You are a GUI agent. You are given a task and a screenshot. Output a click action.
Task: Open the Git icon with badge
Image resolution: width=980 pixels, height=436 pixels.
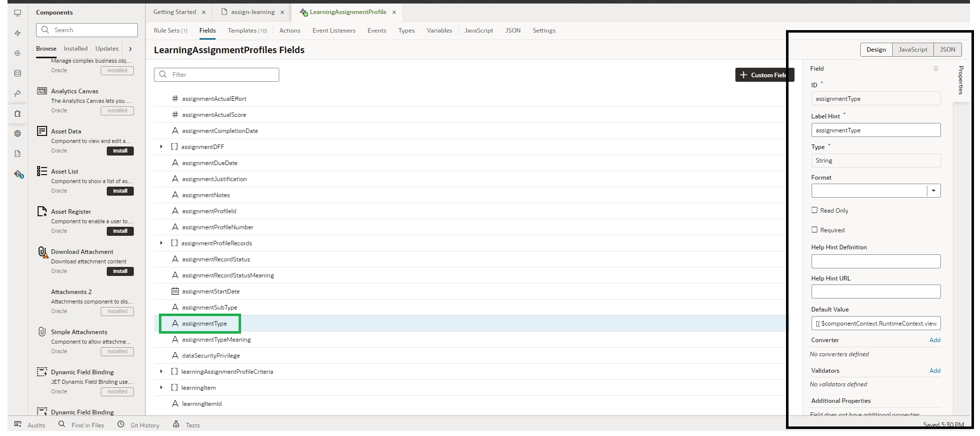pos(19,174)
